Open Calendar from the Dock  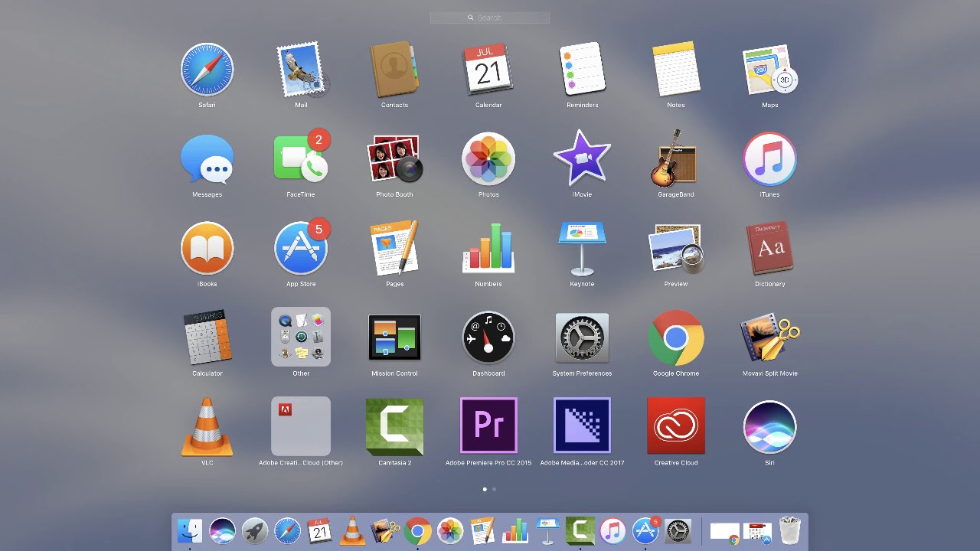tap(320, 531)
